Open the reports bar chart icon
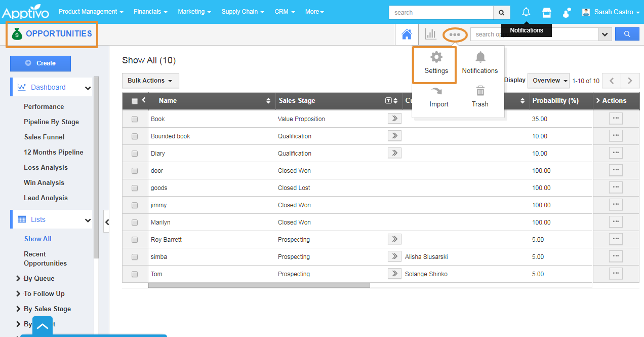 431,34
